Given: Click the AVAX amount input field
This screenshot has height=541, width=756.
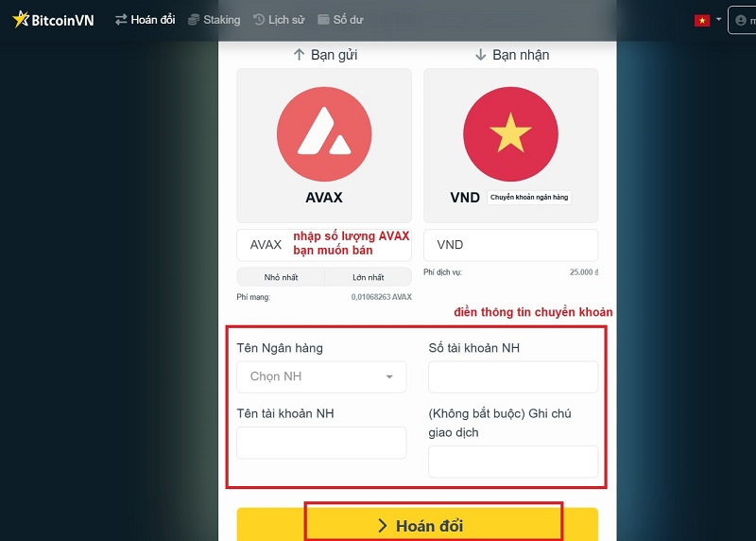Looking at the screenshot, I should [324, 245].
